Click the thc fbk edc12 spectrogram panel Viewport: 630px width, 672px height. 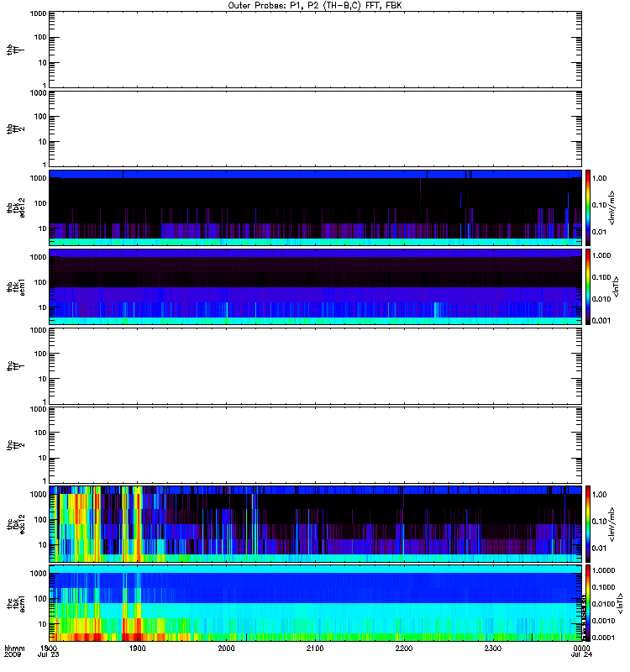point(316,523)
